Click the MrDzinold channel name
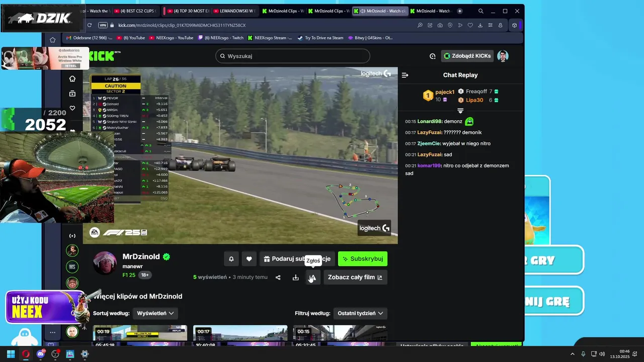Image resolution: width=644 pixels, height=362 pixels. 141,256
